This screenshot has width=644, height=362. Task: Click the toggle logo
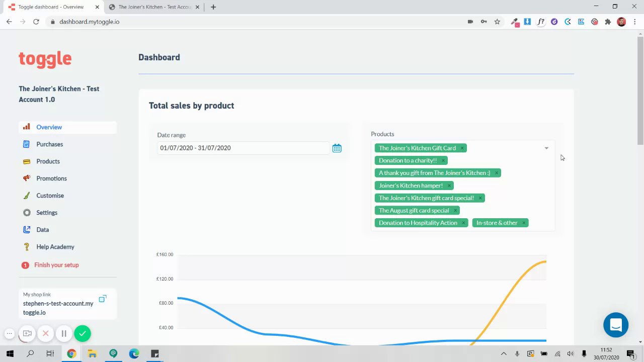(45, 59)
